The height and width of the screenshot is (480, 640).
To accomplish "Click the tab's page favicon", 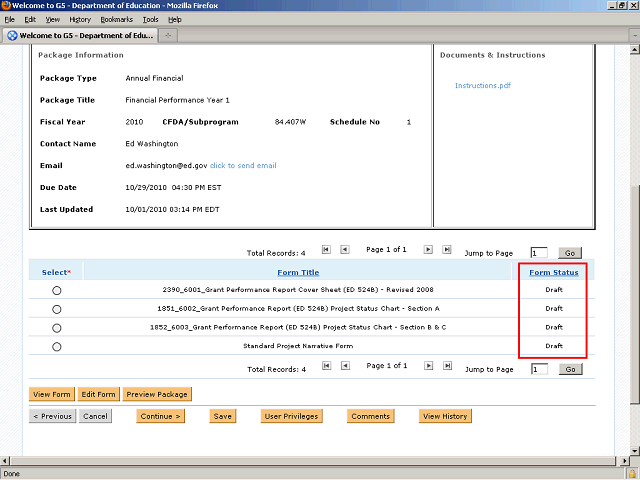I will [12, 36].
